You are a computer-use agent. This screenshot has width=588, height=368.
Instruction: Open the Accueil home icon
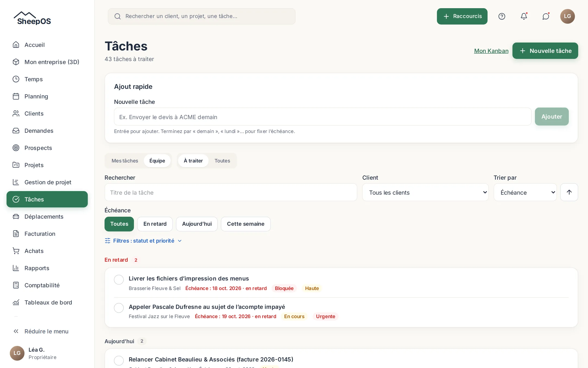(x=16, y=45)
